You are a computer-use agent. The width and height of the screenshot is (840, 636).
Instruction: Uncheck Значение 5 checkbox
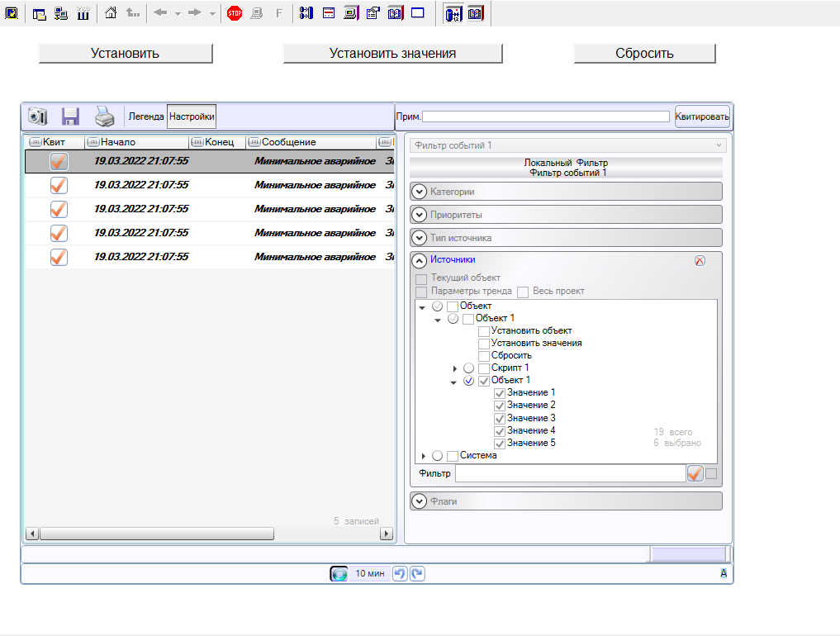point(499,444)
